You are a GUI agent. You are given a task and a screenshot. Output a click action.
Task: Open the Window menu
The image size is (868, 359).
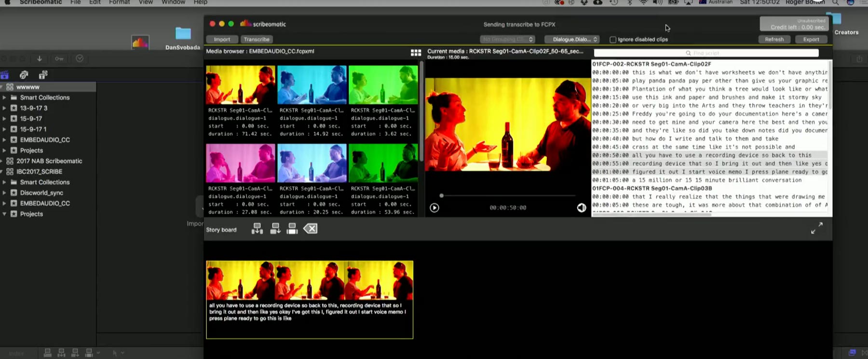pos(173,2)
